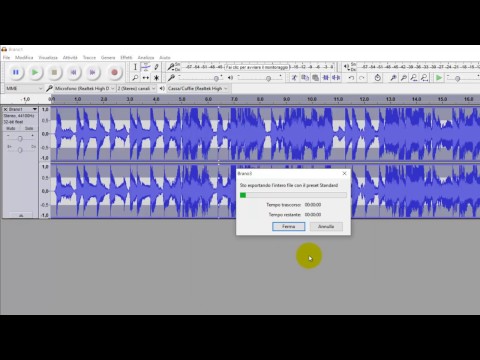Viewport: 480px width, 360px height.
Task: Toggle the track Solo button
Action: click(x=29, y=128)
